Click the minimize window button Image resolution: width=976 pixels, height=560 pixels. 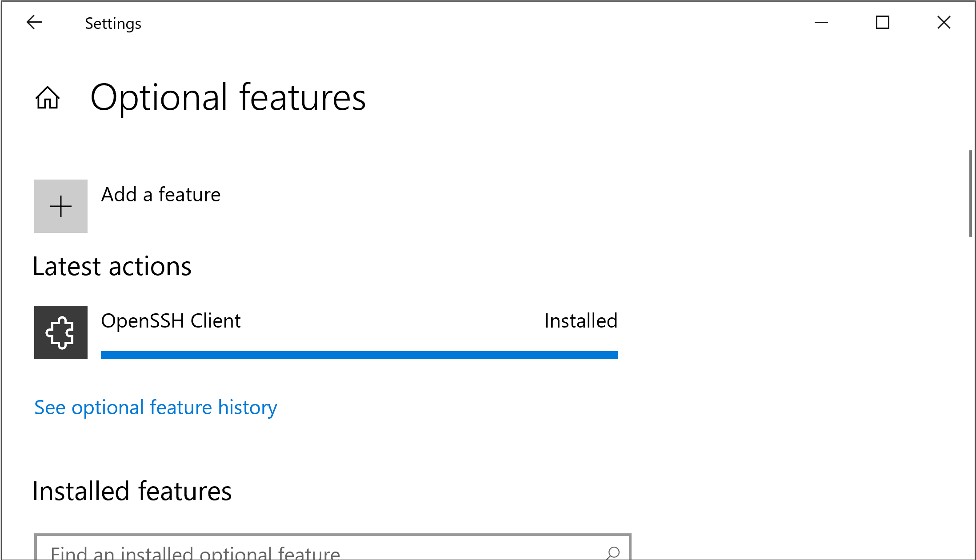pyautogui.click(x=821, y=22)
